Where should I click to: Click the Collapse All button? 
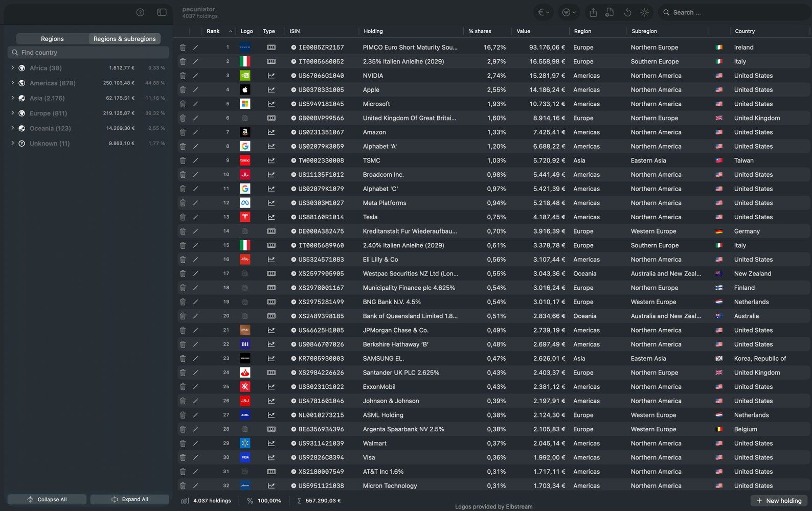[x=47, y=499]
